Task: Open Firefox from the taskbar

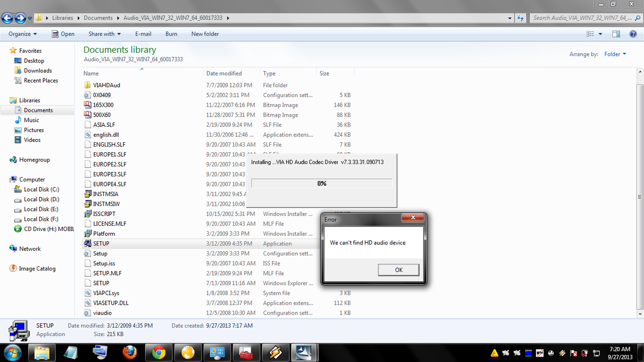Action: point(130,352)
